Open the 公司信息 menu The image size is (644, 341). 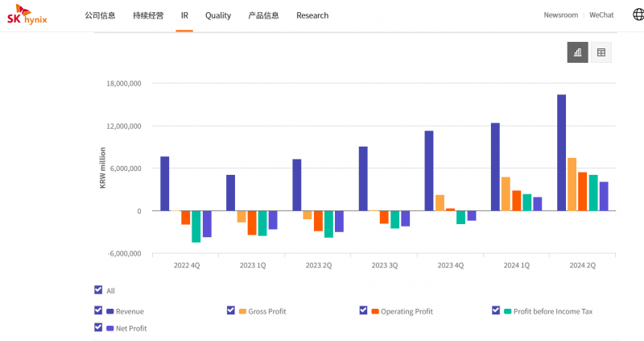pyautogui.click(x=101, y=15)
